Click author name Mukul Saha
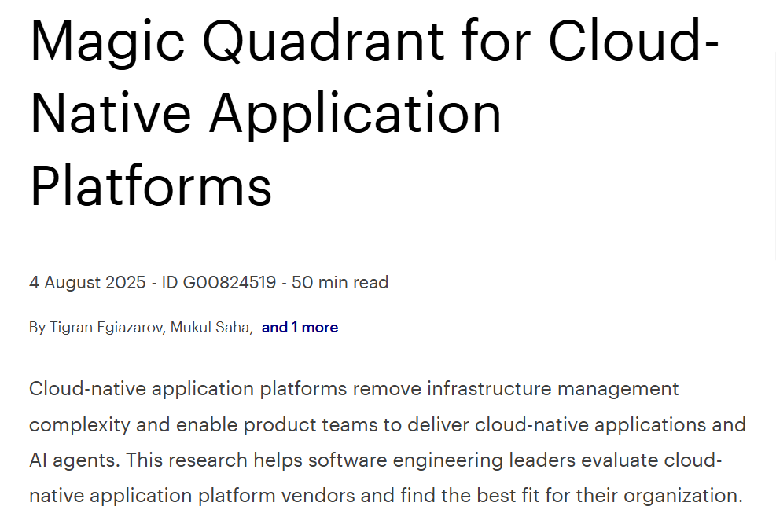The width and height of the screenshot is (776, 532). [x=211, y=328]
